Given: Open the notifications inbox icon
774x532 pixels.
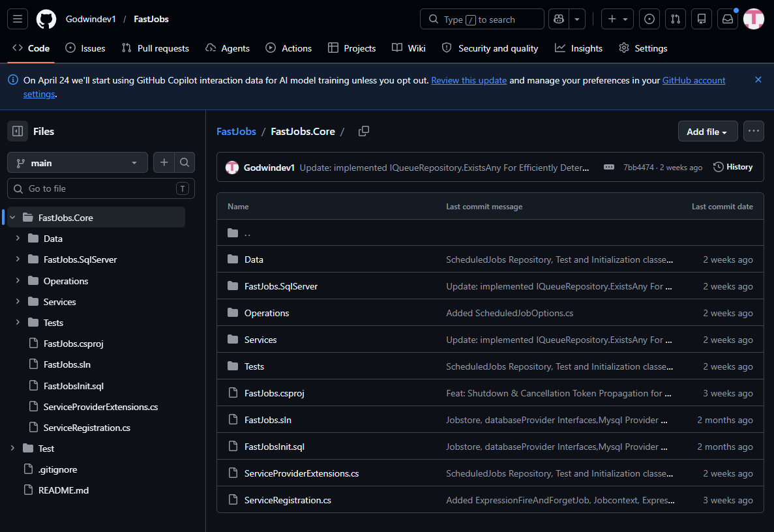Looking at the screenshot, I should 727,19.
